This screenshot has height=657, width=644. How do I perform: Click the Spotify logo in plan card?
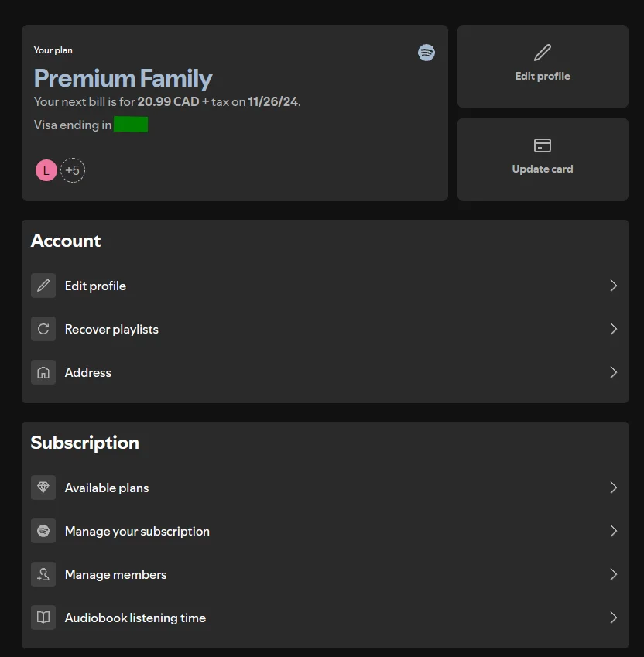coord(426,53)
